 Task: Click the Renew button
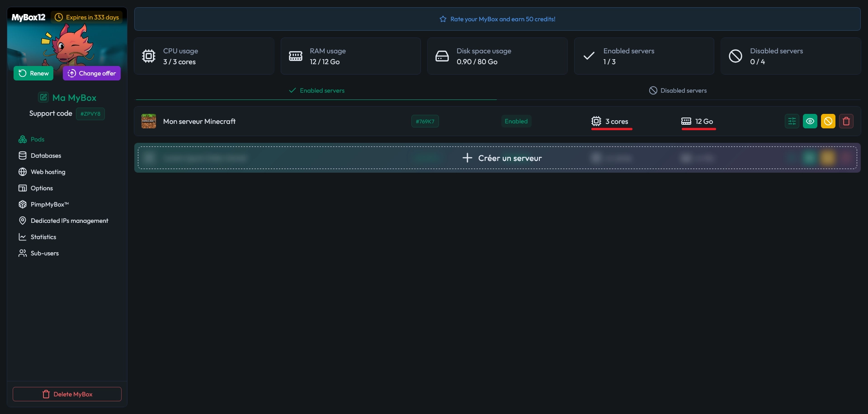coord(33,73)
